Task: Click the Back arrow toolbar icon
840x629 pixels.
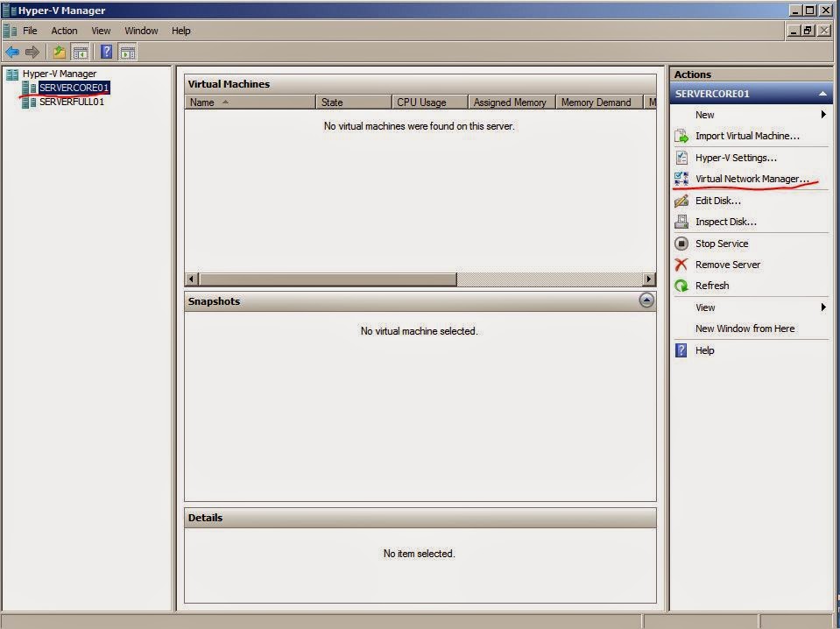Action: (x=11, y=52)
